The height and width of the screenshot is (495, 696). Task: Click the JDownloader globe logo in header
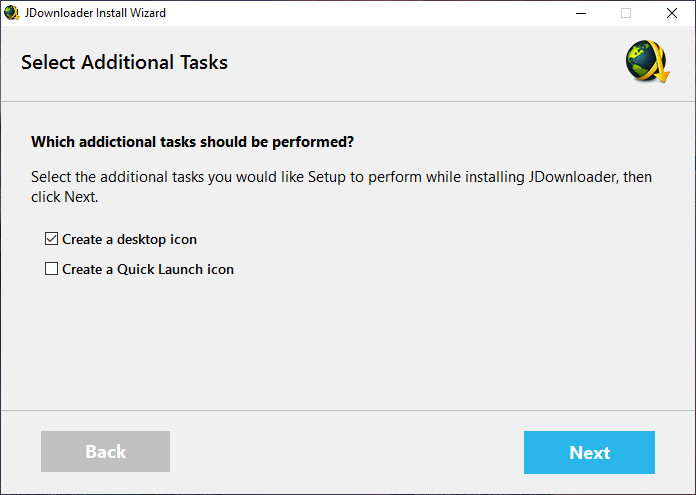click(x=645, y=63)
